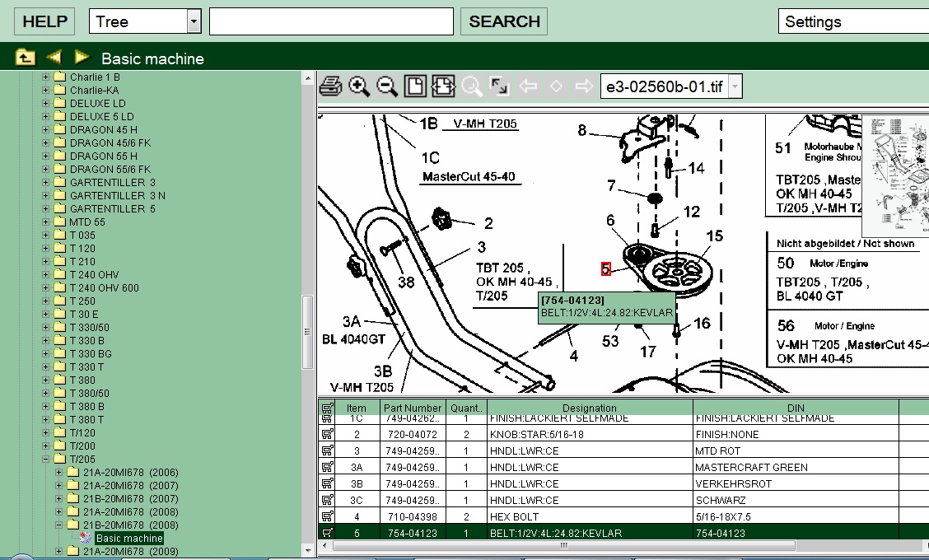This screenshot has width=929, height=560.
Task: Click part number 720-04072 in the table
Action: [x=413, y=434]
